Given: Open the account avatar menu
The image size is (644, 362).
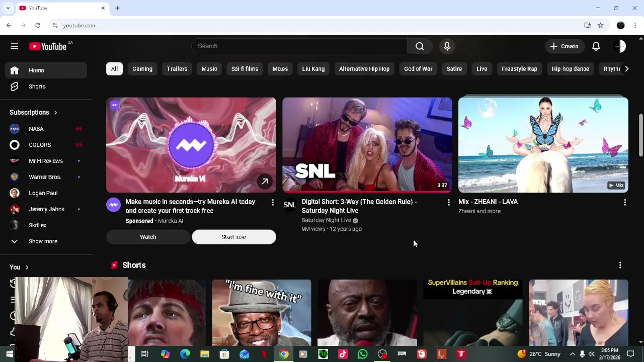Looking at the screenshot, I should [620, 46].
